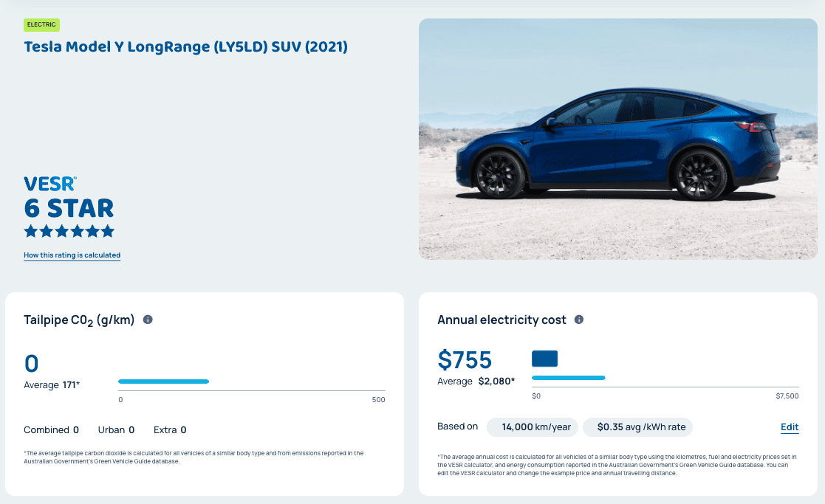Click the $755 annual cost figure
This screenshot has width=825, height=504.
tap(465, 360)
